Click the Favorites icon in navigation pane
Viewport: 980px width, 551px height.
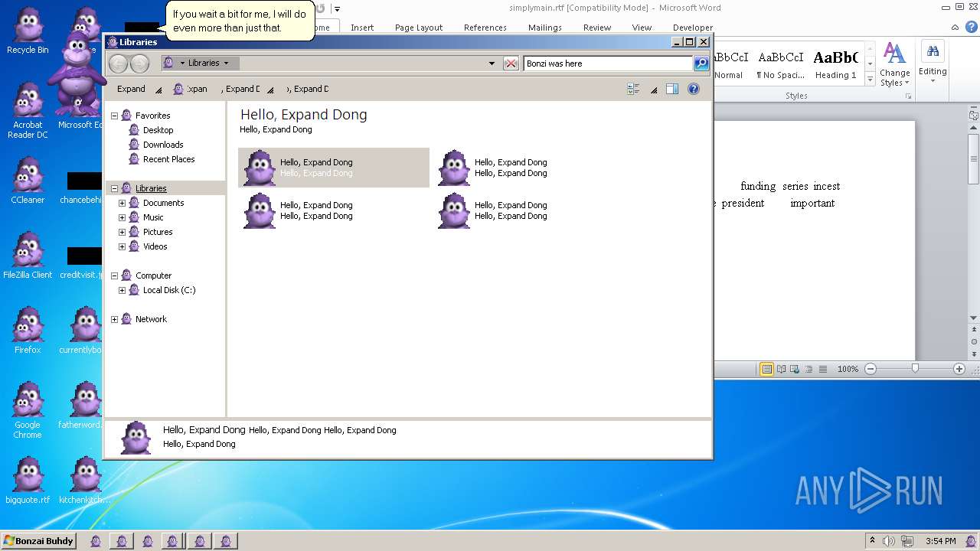point(126,116)
